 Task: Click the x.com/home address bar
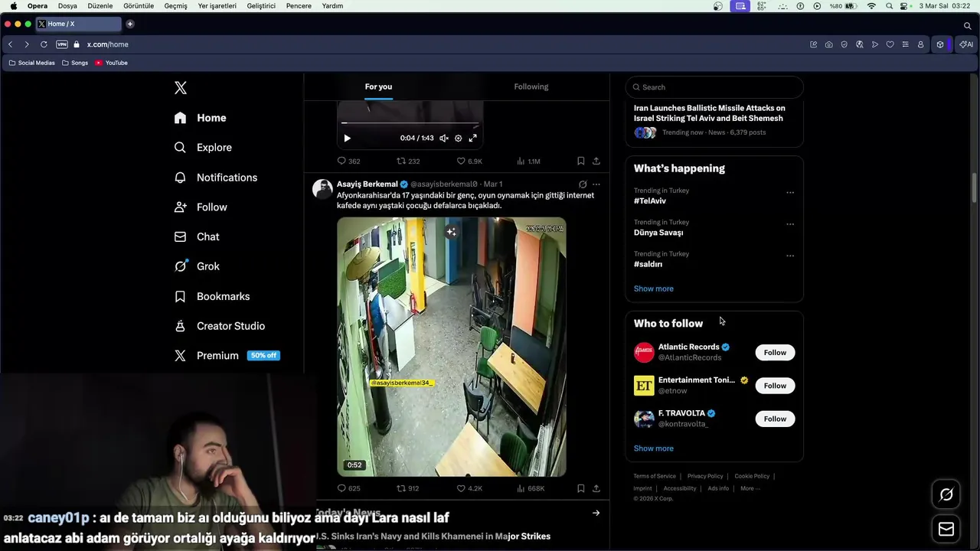click(107, 44)
